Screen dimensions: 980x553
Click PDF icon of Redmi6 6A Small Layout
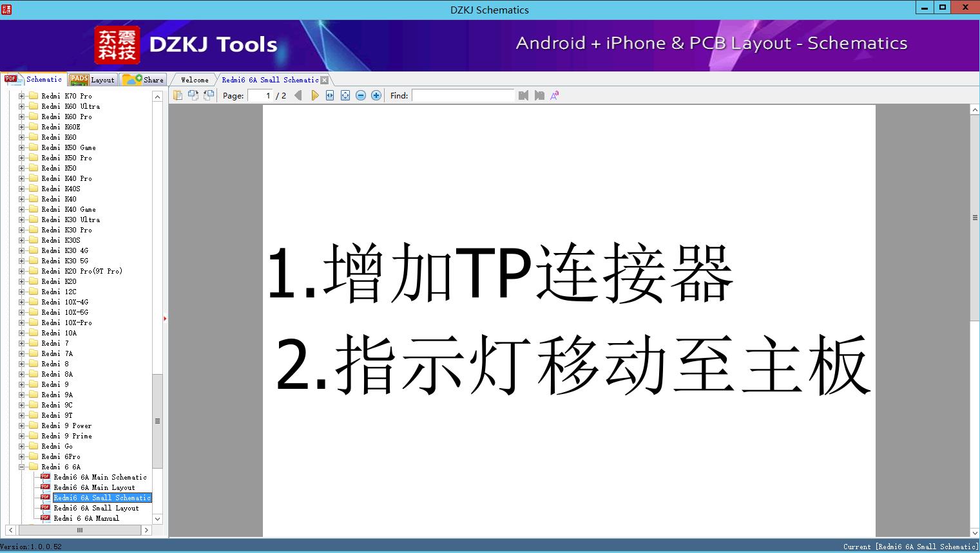45,508
